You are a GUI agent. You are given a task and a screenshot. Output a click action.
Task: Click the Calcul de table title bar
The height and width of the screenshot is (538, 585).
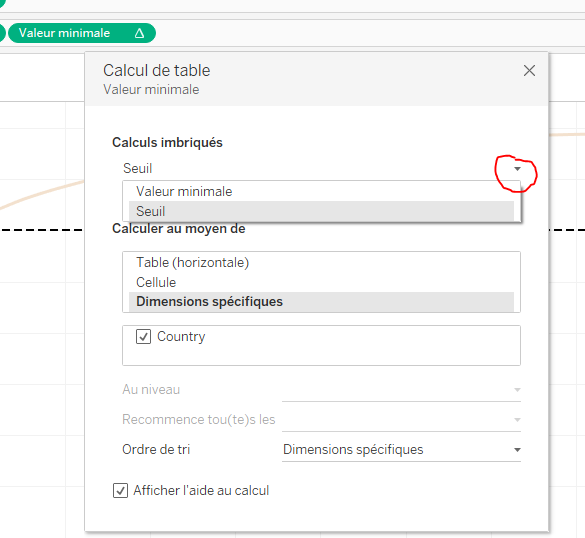pyautogui.click(x=316, y=79)
